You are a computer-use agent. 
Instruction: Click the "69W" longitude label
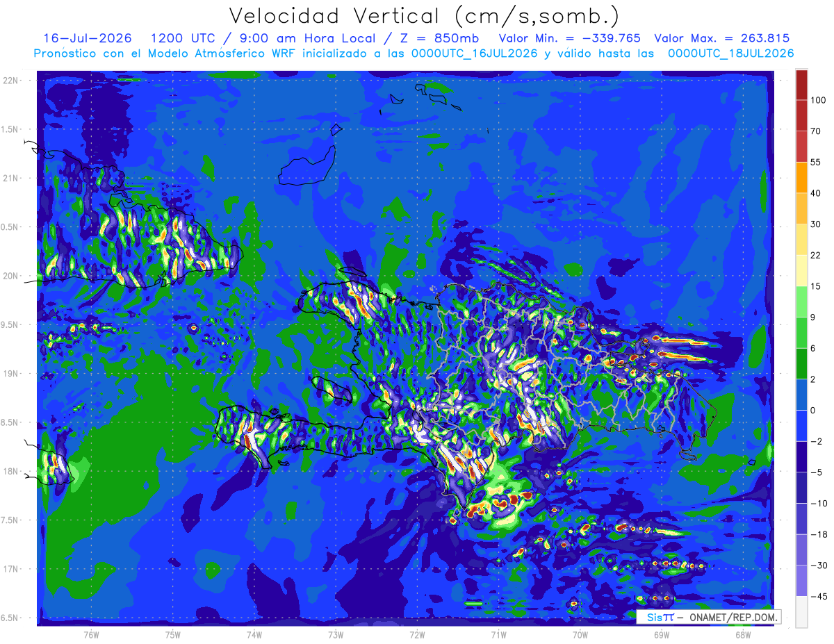(x=662, y=635)
